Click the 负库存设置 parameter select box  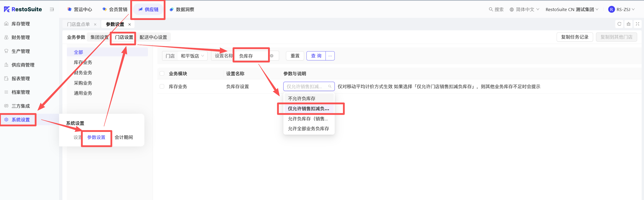tap(309, 86)
